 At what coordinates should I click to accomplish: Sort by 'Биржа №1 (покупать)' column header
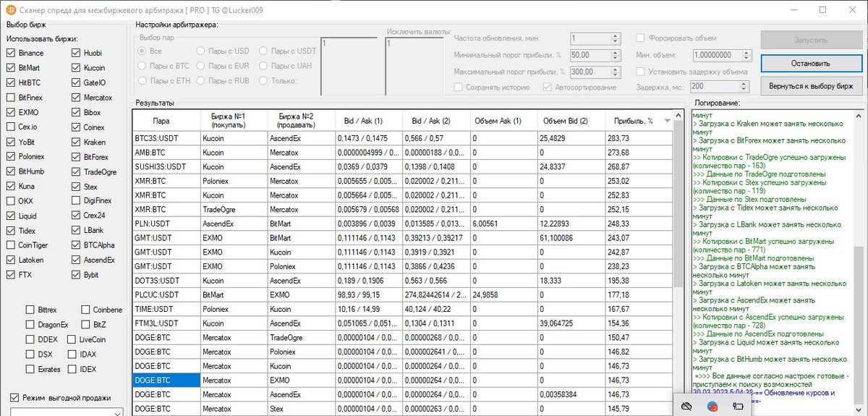tap(234, 121)
